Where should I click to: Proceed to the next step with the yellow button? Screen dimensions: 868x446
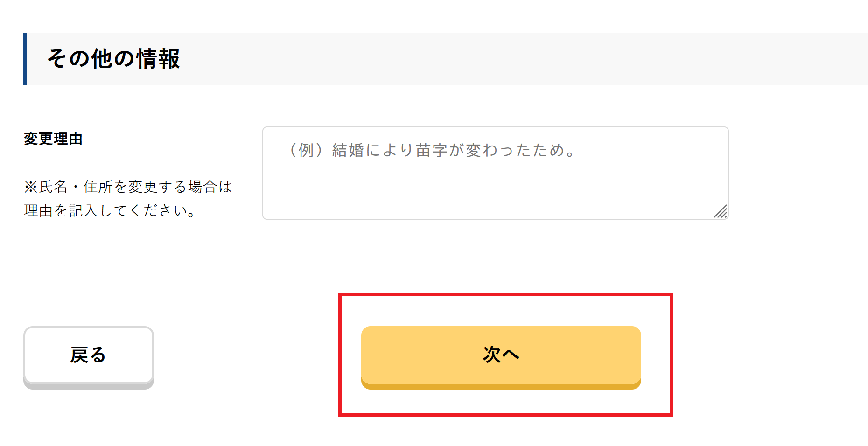click(501, 356)
